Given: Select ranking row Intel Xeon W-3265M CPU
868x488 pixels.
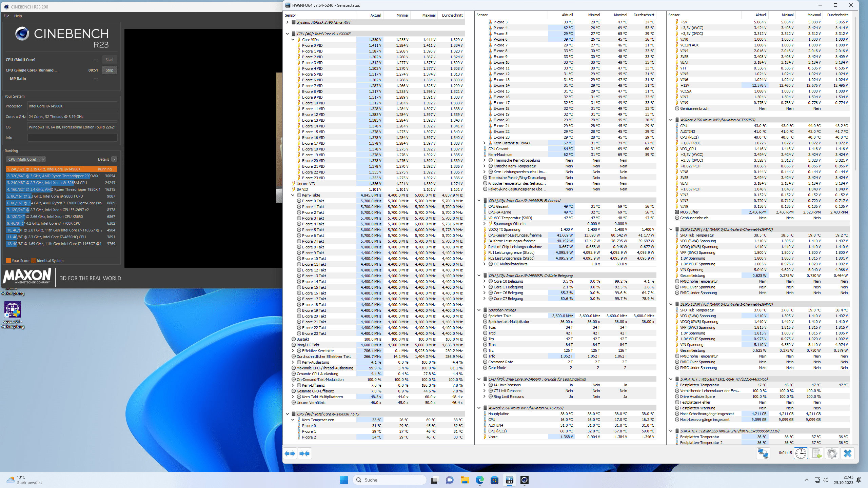Looking at the screenshot, I should tap(61, 183).
